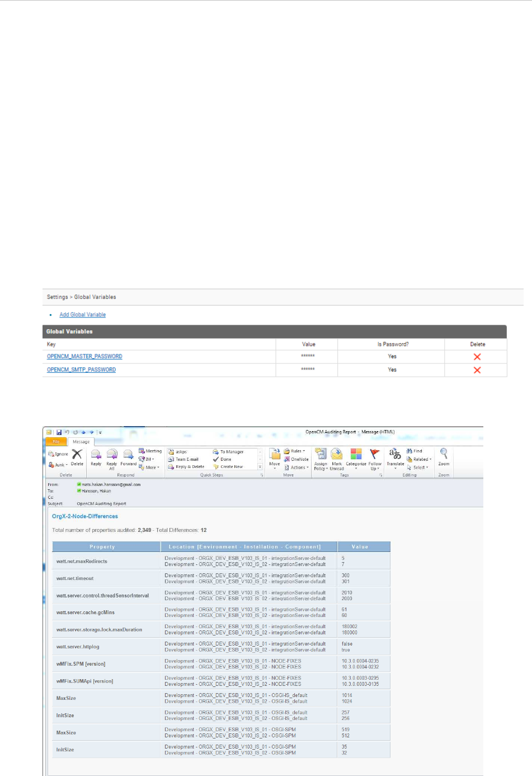Forward the auditing report email
532x776 pixels.
pyautogui.click(x=128, y=457)
